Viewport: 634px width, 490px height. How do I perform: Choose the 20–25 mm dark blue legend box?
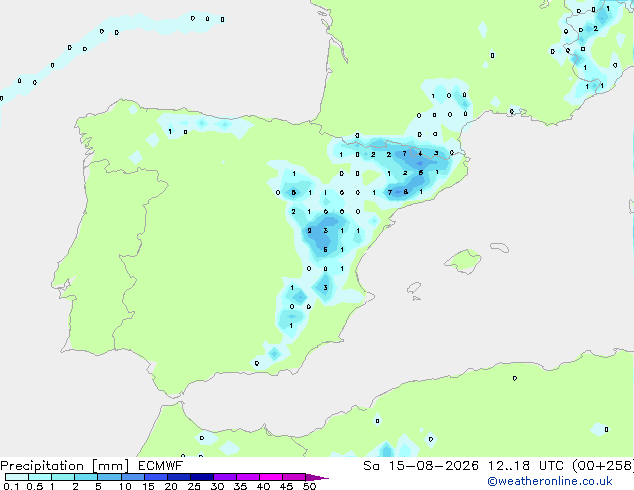(178, 477)
